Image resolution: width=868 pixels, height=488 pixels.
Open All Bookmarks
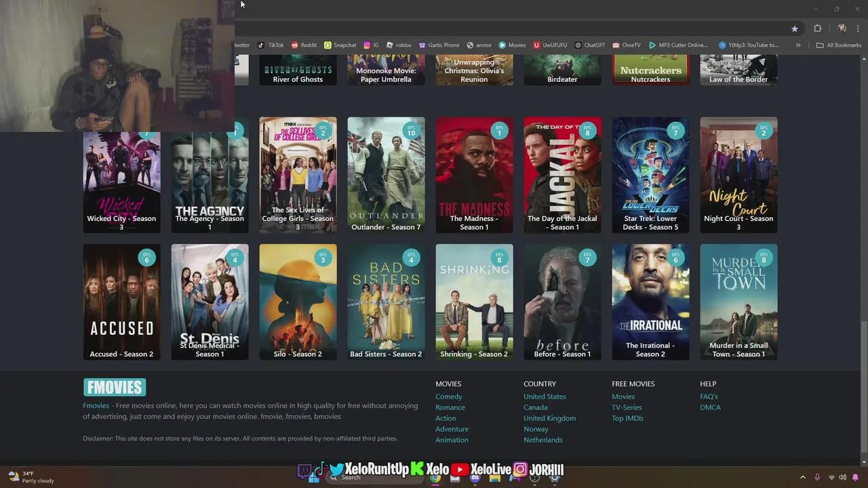pyautogui.click(x=839, y=45)
